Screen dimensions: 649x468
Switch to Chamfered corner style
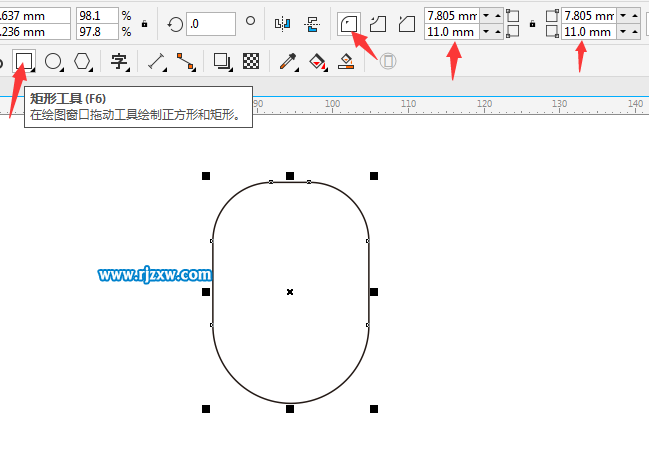click(x=406, y=22)
